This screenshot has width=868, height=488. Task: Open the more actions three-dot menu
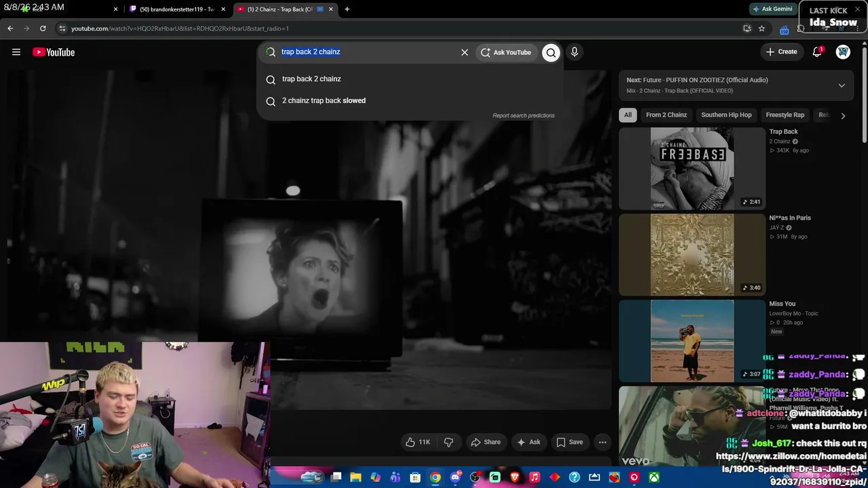point(602,442)
